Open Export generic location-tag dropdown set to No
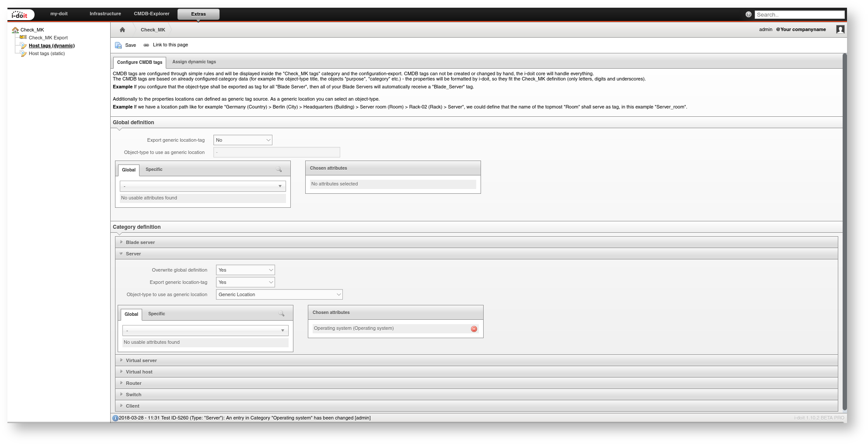868x444 pixels. (243, 140)
